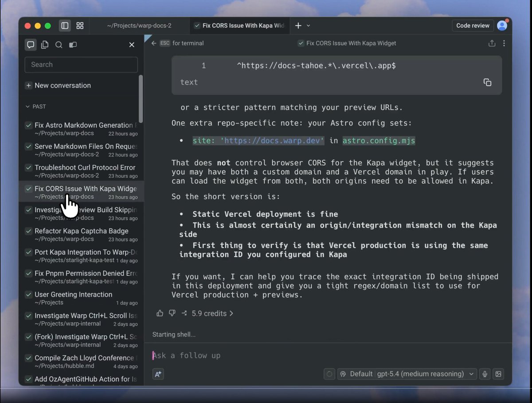Click the circular status indicator near model selector
This screenshot has height=403, width=532.
coord(329,374)
